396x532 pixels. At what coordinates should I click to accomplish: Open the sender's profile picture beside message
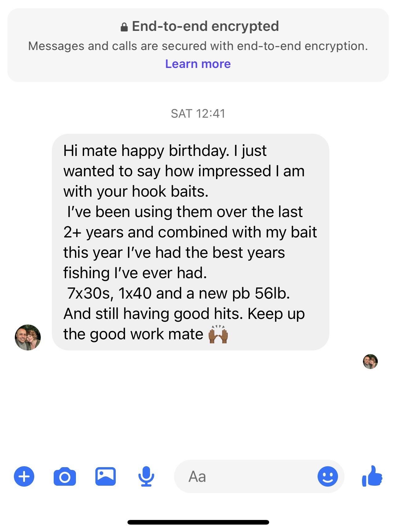[x=28, y=337]
